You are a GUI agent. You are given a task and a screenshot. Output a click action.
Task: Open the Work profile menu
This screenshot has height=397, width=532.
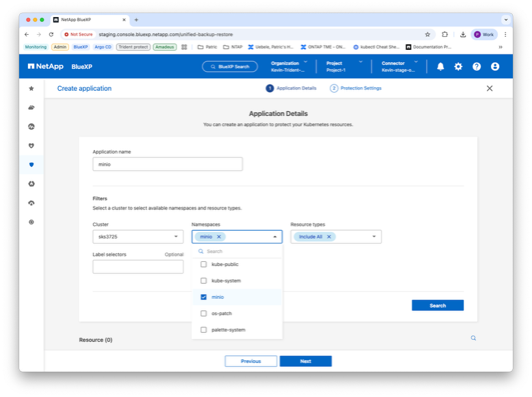point(484,34)
